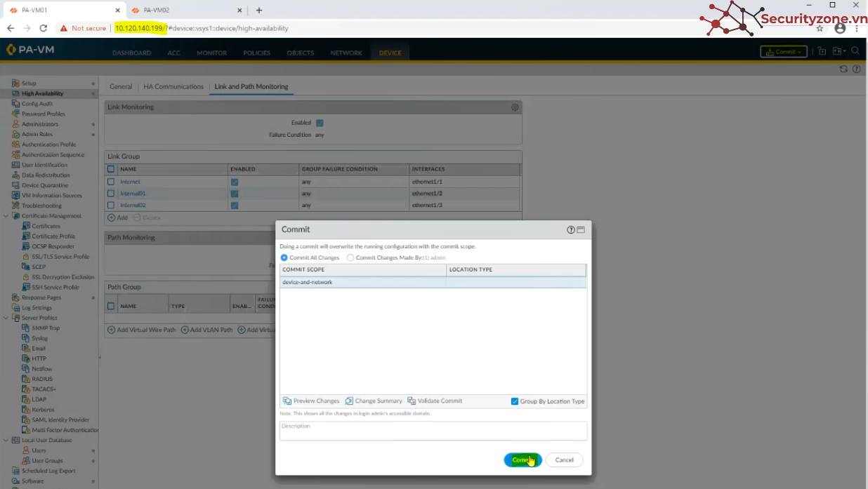Screen dimensions: 868x489
Task: Open the Internet link group name
Action: 131,182
